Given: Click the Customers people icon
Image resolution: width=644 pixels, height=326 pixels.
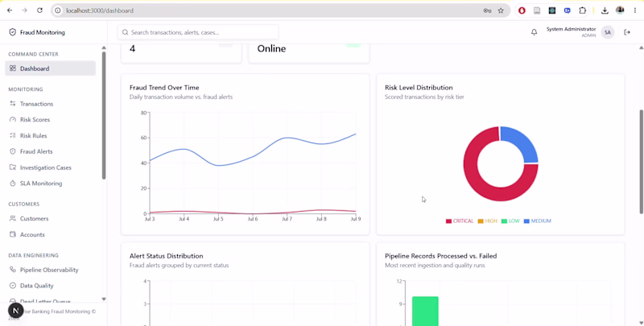Looking at the screenshot, I should pyautogui.click(x=13, y=218).
